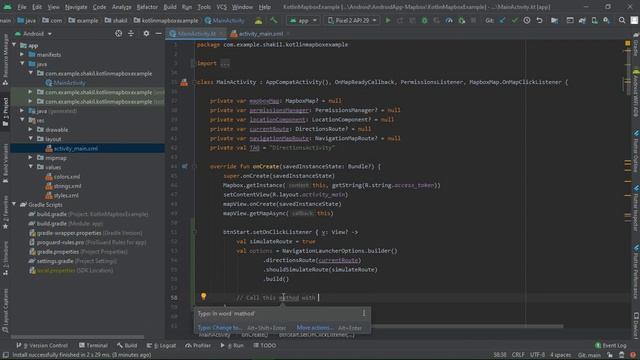Image resolution: width=640 pixels, height=360 pixels.
Task: Select strings.xml in the project tree
Action: [x=67, y=186]
